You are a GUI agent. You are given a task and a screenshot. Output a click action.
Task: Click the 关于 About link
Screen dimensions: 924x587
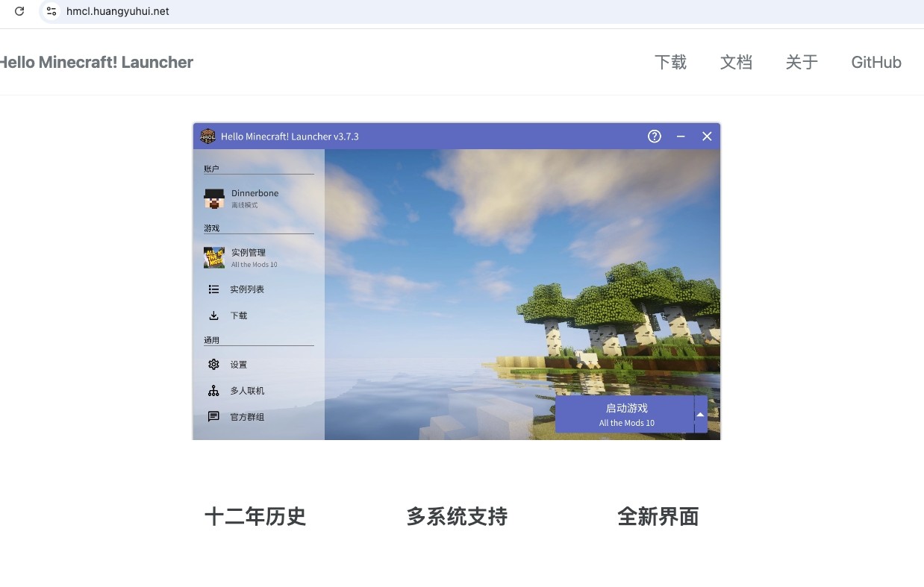click(x=802, y=62)
